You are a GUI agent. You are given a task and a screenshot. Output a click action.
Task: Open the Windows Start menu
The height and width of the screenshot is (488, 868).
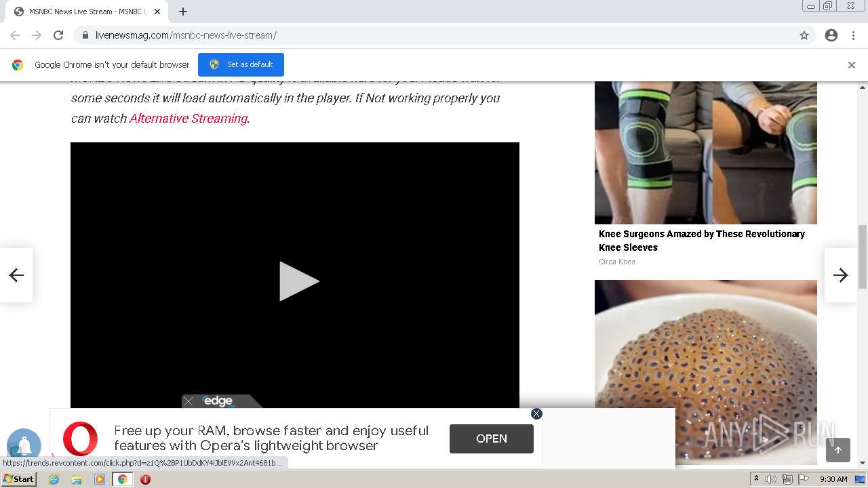(18, 479)
